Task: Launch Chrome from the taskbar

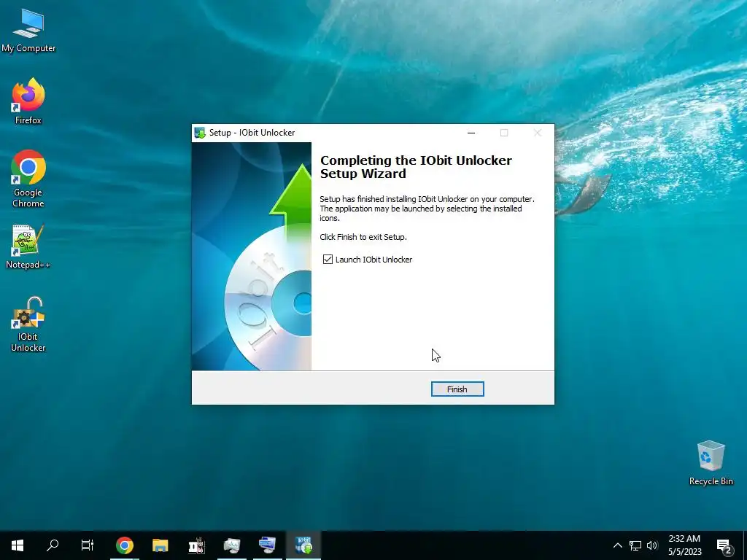Action: 125,545
